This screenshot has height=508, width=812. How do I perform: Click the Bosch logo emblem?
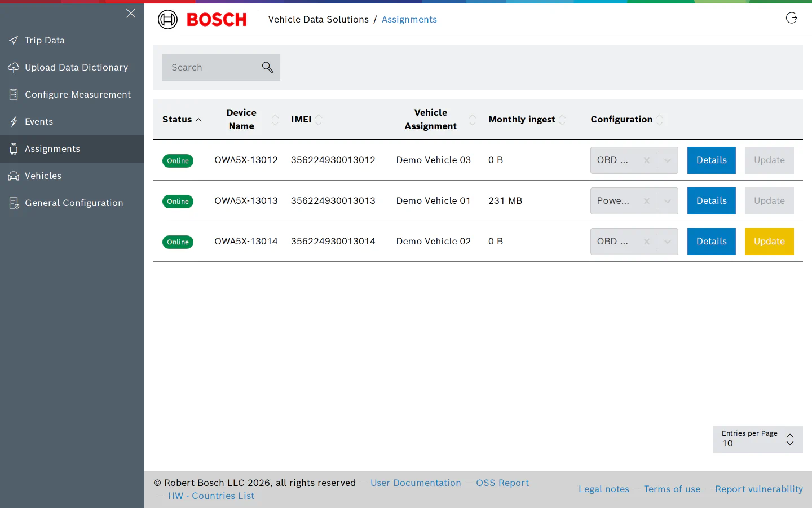(x=167, y=20)
